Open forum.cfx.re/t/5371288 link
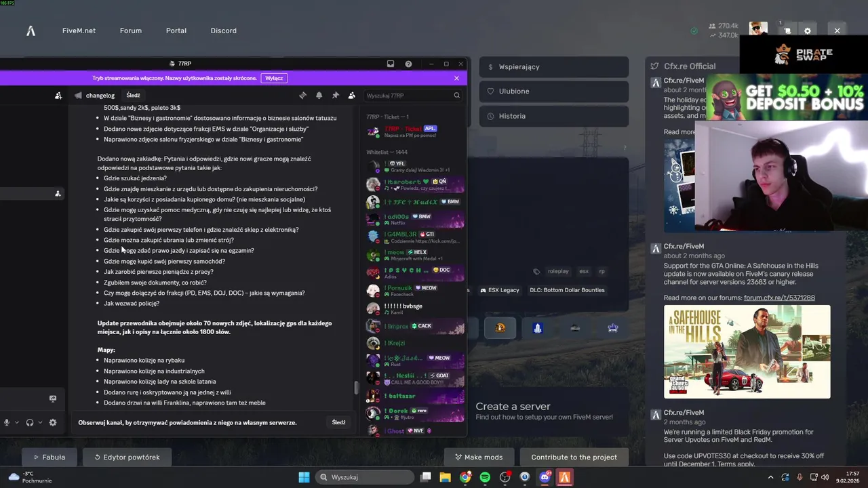Image resolution: width=868 pixels, height=488 pixels. coord(779,298)
